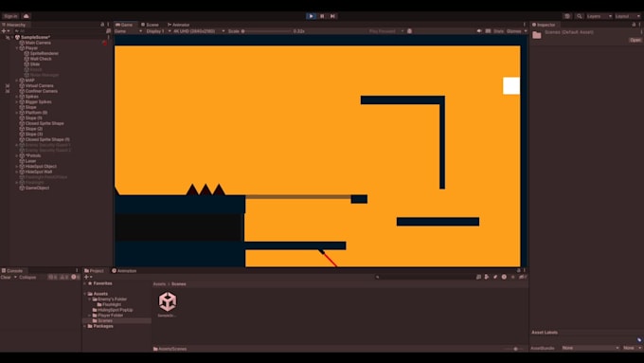Viewport: 644px width, 363px height.
Task: Pause the game with the pause button
Action: 322,16
